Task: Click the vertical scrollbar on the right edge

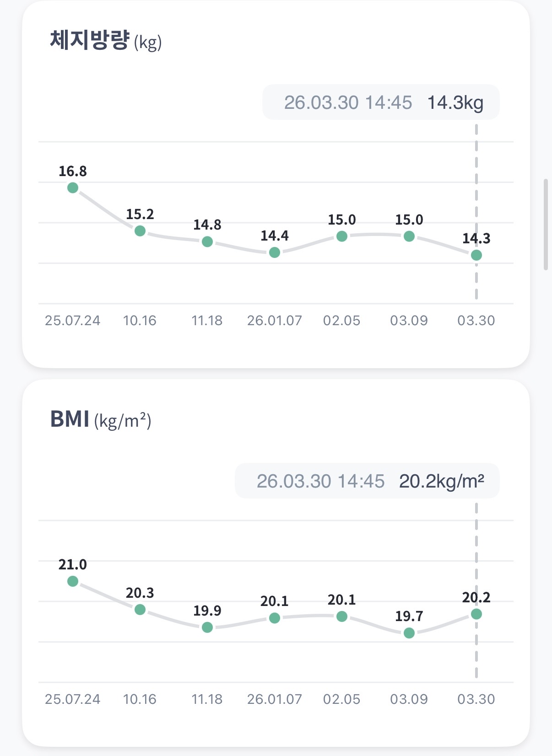Action: (x=546, y=225)
